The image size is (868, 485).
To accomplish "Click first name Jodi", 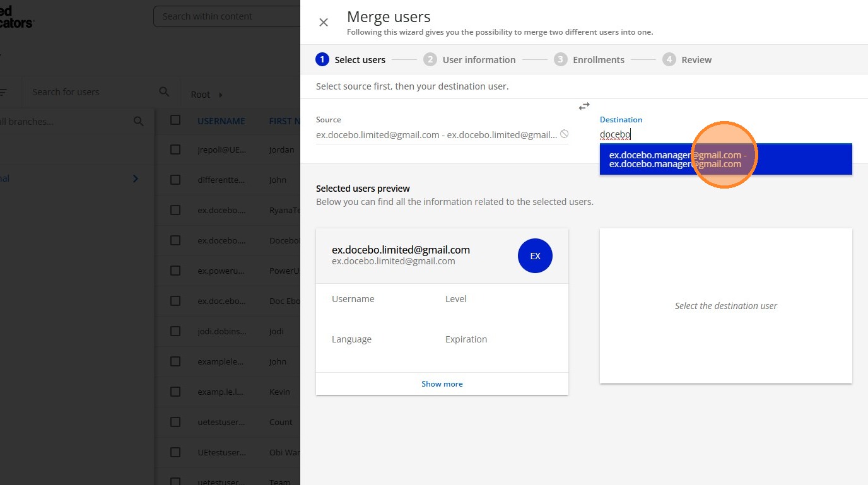I will pyautogui.click(x=276, y=332).
